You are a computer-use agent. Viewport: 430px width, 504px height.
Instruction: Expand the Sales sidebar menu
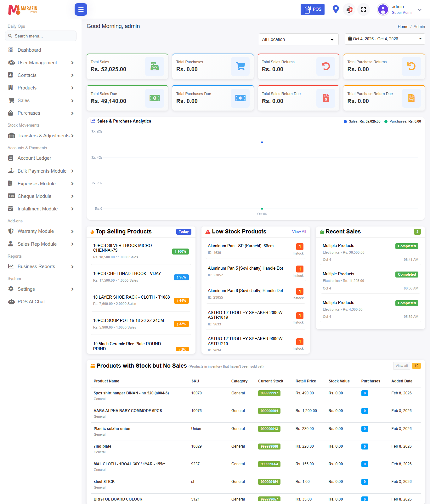[x=41, y=100]
